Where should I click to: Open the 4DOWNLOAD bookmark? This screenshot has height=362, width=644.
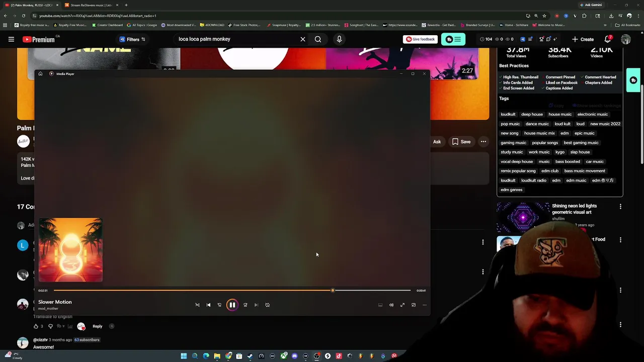pyautogui.click(x=212, y=25)
